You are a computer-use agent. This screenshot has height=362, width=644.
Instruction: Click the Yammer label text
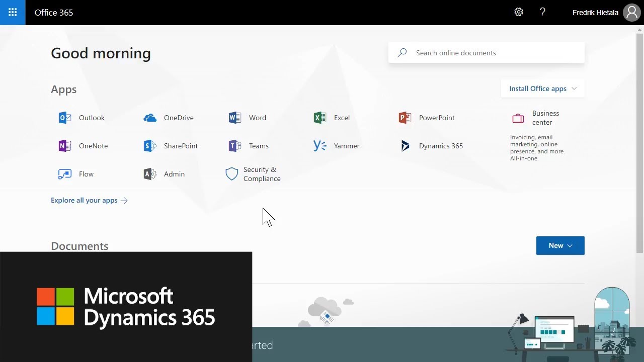(x=347, y=146)
